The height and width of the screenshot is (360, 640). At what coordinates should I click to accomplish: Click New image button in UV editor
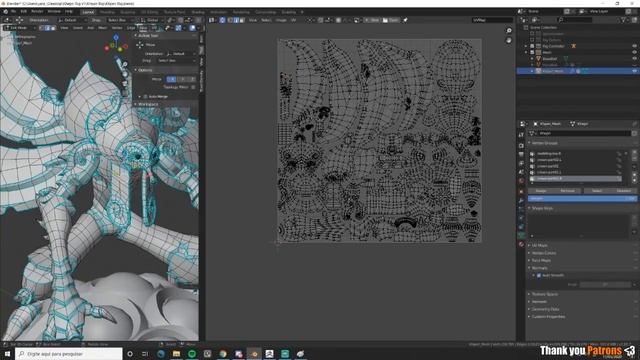pyautogui.click(x=372, y=20)
